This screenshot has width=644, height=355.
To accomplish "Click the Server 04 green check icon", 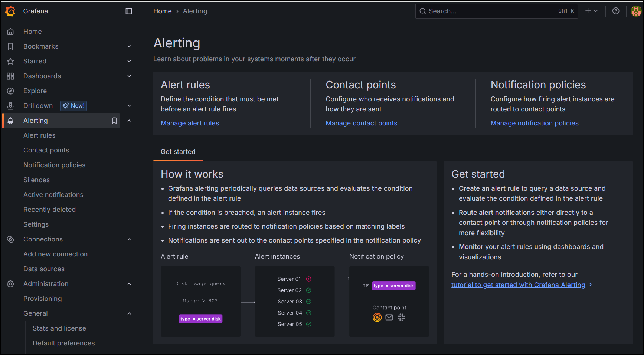I will [x=308, y=313].
